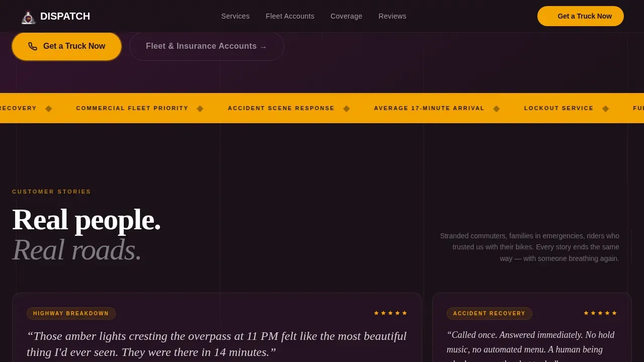This screenshot has width=644, height=362.
Task: Click diamond icon after Commercial Fleet Priority
Action: click(200, 109)
